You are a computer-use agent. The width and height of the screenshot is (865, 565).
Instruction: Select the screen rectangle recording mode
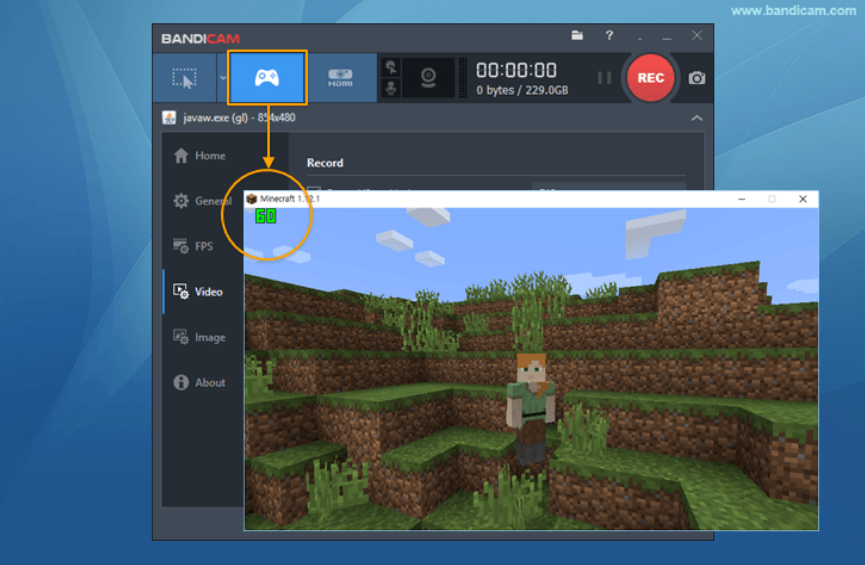coord(185,78)
